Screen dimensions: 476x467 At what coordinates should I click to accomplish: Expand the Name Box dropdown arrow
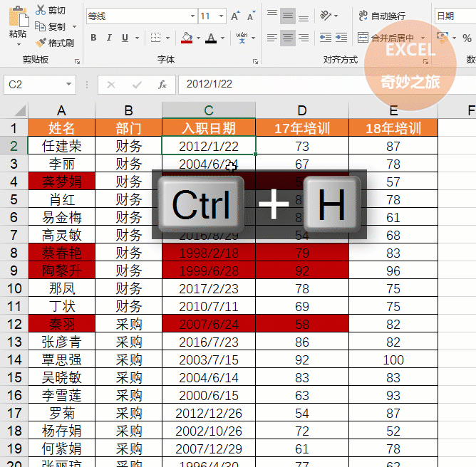pos(69,85)
